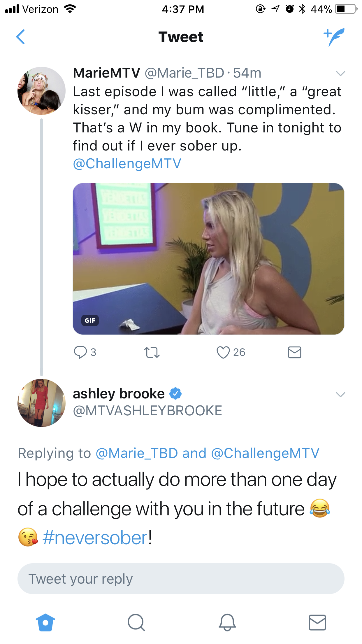The image size is (362, 644).
Task: Open the @ChallengeMTV mention in Marie's tweet
Action: point(127,164)
